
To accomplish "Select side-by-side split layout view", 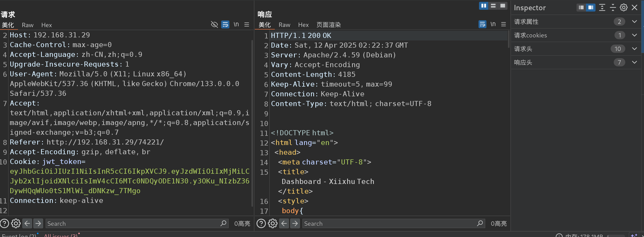I will click(484, 6).
